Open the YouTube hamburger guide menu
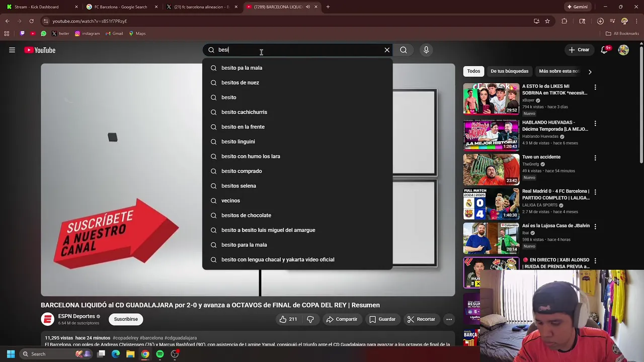 pos(12,50)
